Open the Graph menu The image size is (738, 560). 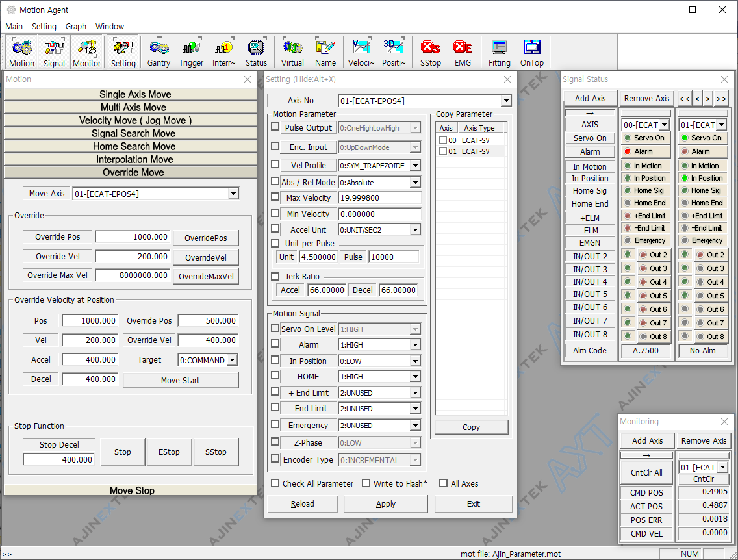[x=76, y=27]
